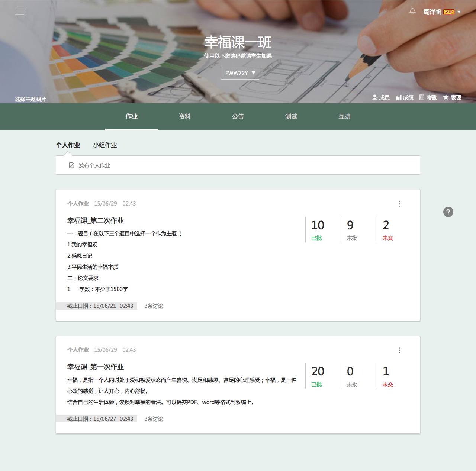
Task: Switch to the 作业 tab
Action: (x=132, y=117)
